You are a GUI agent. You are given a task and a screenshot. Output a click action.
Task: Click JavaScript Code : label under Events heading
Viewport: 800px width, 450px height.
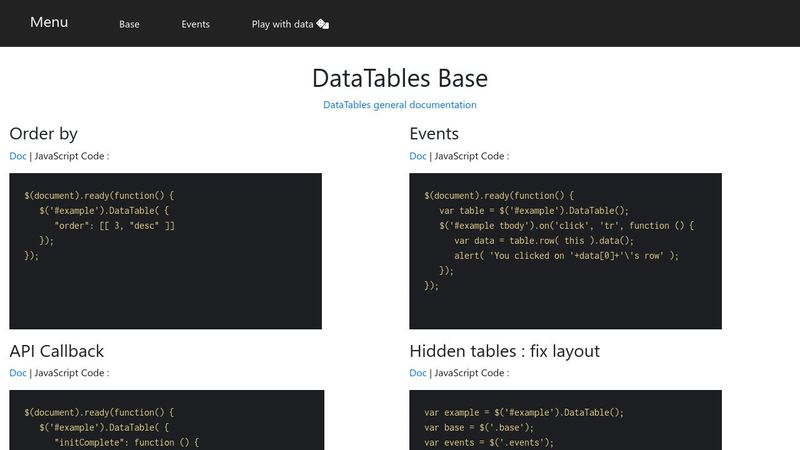tap(472, 156)
